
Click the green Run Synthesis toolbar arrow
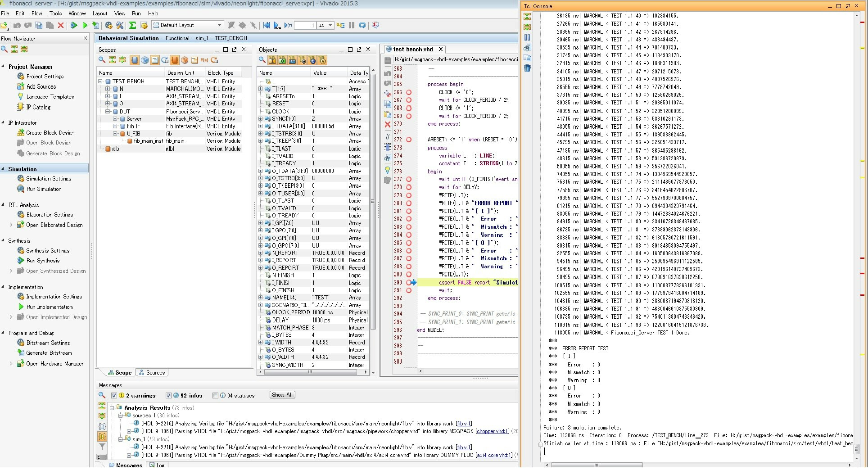(x=74, y=25)
